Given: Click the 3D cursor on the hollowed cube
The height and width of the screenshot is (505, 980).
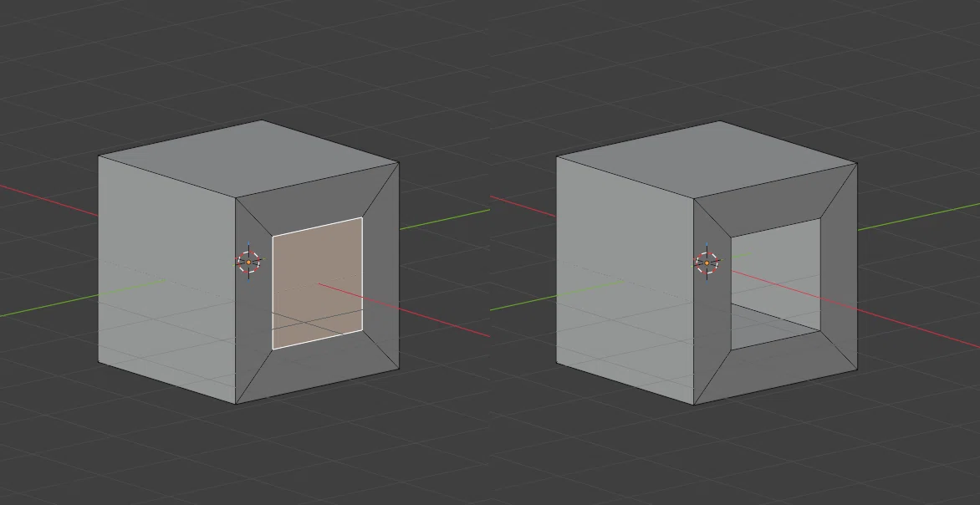Looking at the screenshot, I should click(707, 263).
